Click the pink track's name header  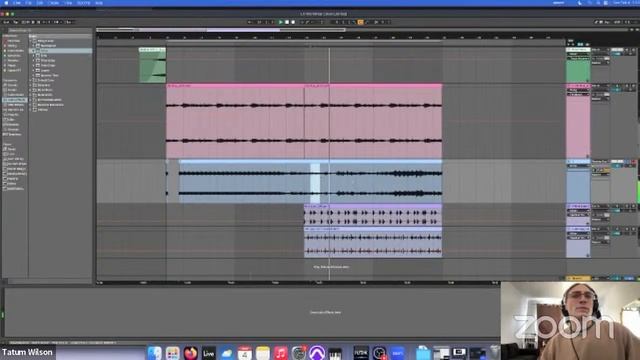578,86
